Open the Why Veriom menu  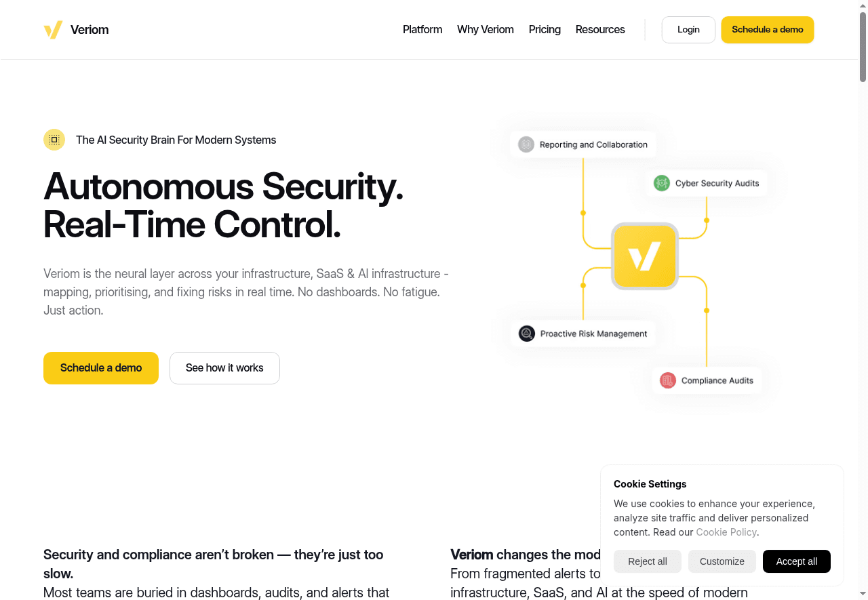click(x=486, y=30)
